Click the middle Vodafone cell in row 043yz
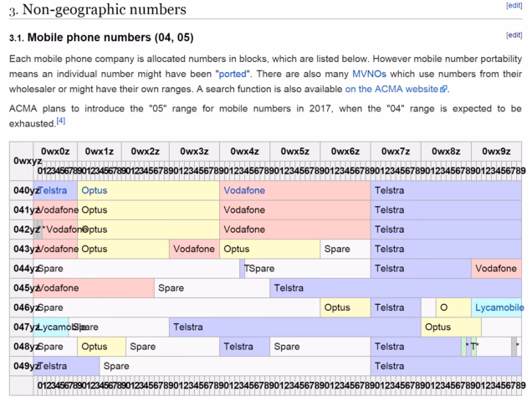The height and width of the screenshot is (402, 532). [194, 249]
